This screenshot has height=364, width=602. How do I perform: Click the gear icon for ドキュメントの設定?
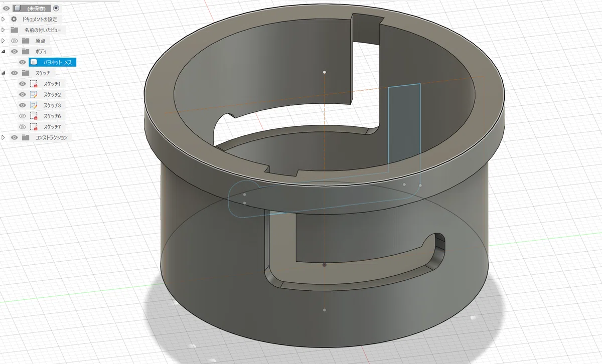point(14,19)
